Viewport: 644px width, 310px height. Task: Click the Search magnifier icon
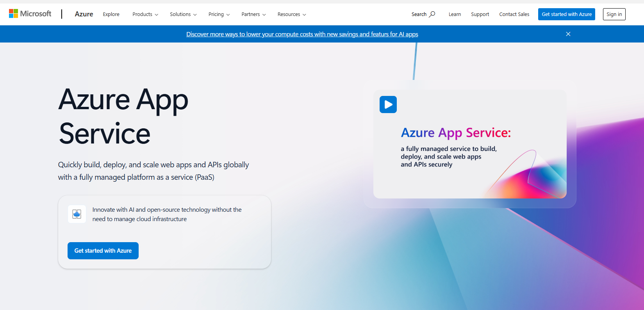point(432,14)
